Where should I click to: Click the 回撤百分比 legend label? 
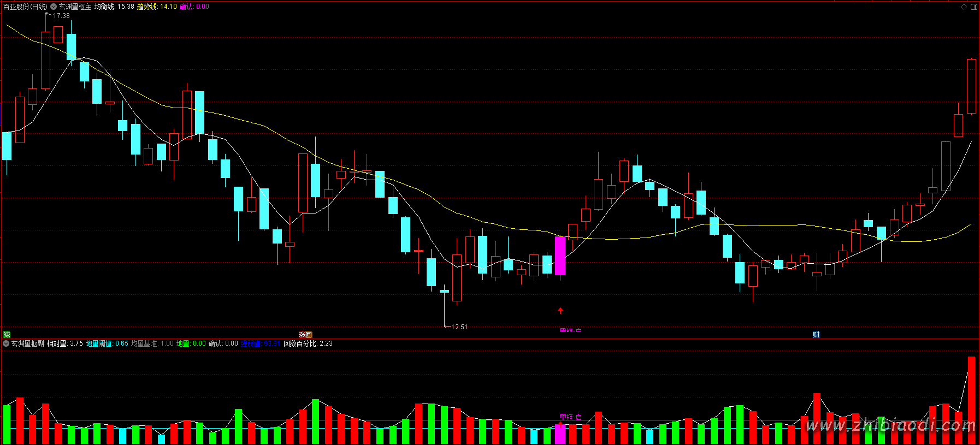[300, 343]
